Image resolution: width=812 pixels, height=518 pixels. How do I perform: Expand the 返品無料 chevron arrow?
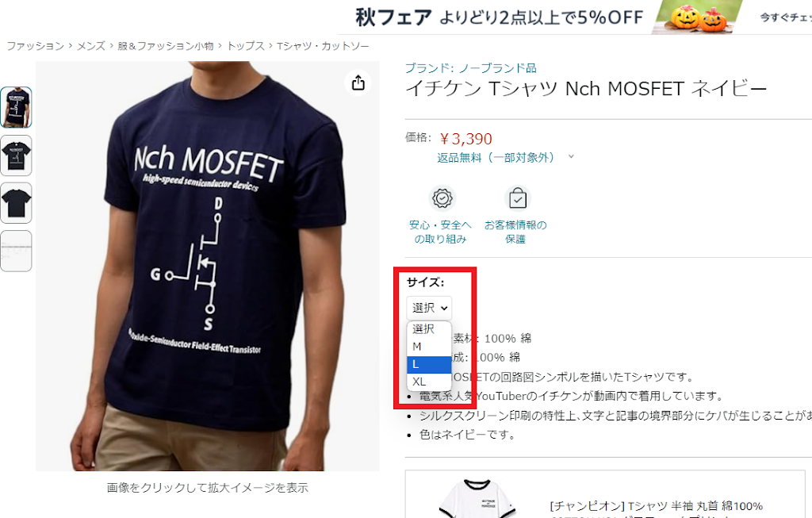coord(571,156)
